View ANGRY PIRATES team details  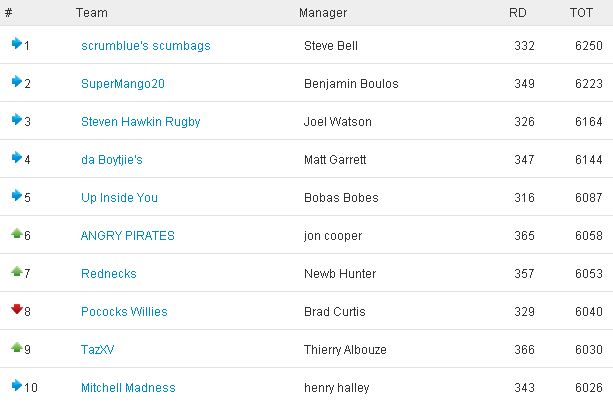point(128,236)
